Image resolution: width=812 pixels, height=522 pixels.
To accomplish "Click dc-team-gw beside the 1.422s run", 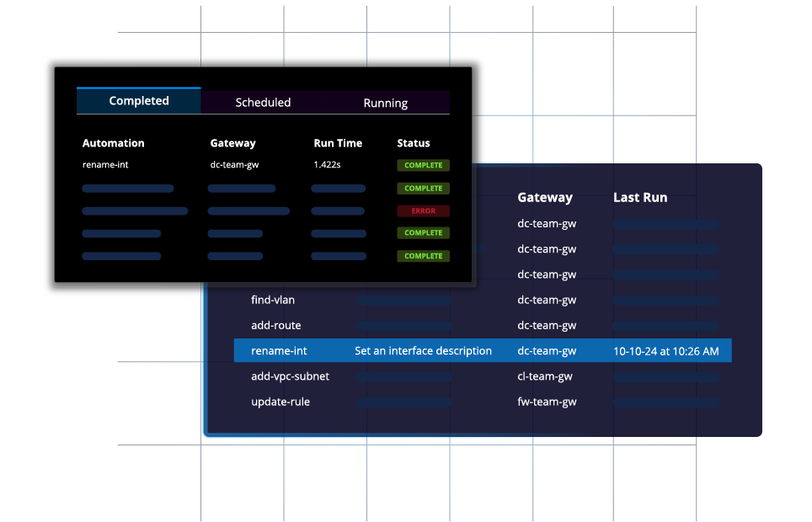I will tap(234, 165).
